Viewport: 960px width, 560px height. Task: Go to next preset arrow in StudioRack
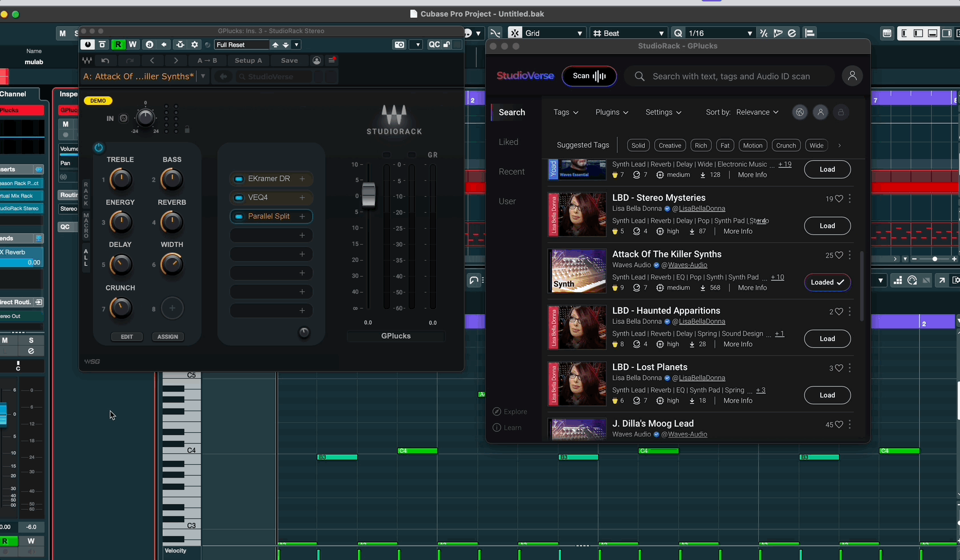pyautogui.click(x=176, y=60)
